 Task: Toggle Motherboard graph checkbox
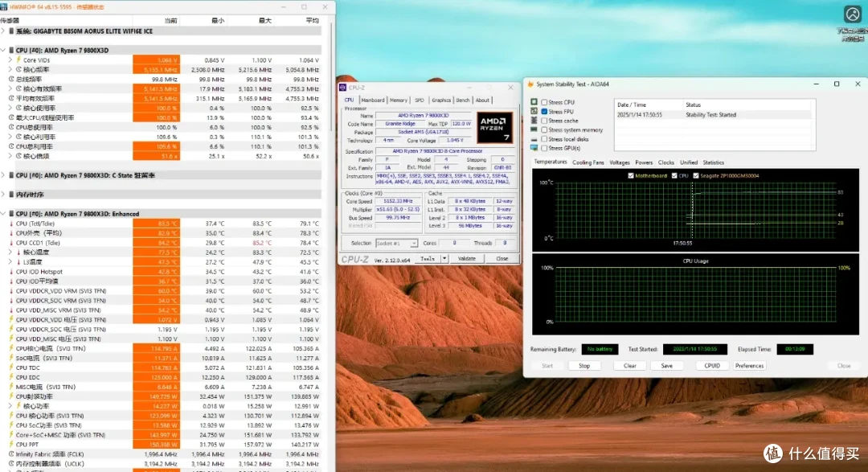(x=631, y=175)
